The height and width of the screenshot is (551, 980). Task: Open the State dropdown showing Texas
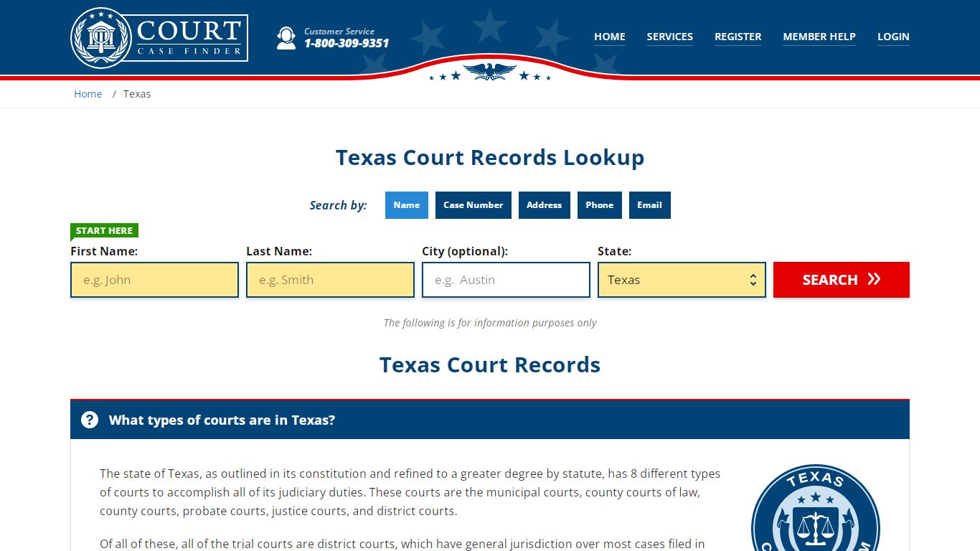point(682,280)
